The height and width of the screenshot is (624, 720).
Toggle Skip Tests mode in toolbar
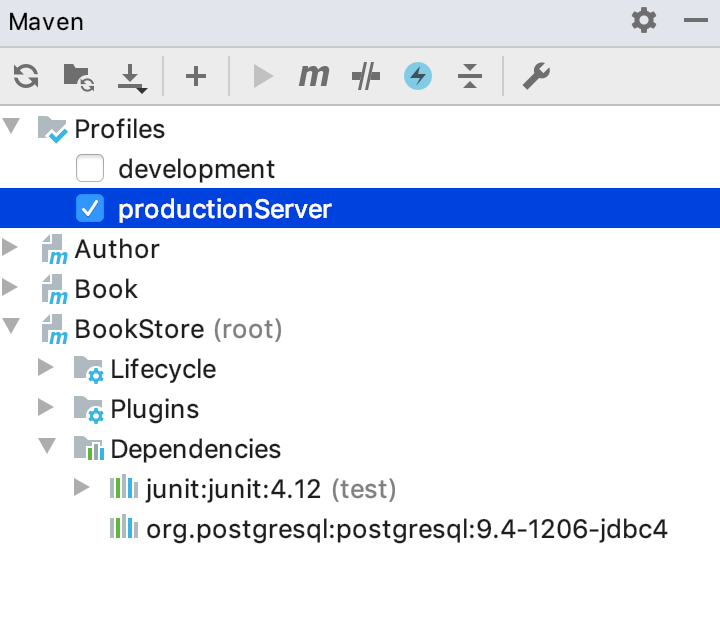point(367,76)
